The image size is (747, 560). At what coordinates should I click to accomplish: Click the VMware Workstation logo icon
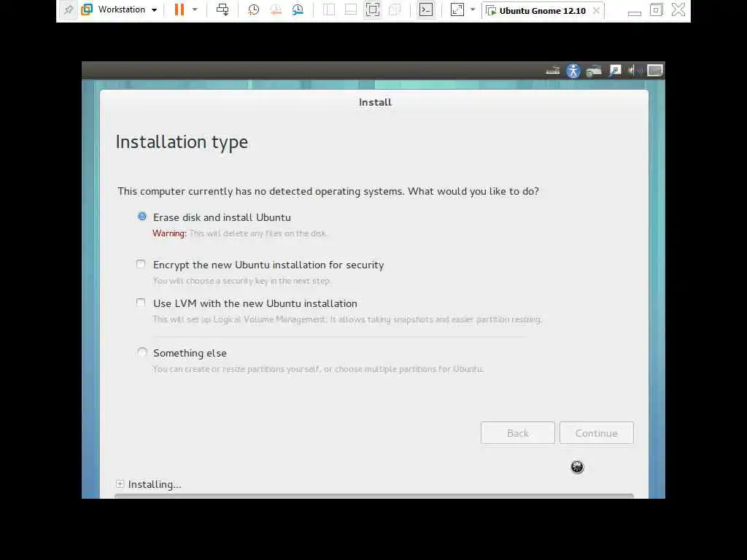click(87, 9)
